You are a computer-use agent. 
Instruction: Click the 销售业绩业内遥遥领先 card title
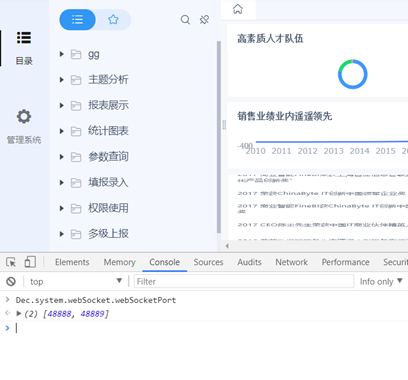pos(285,116)
